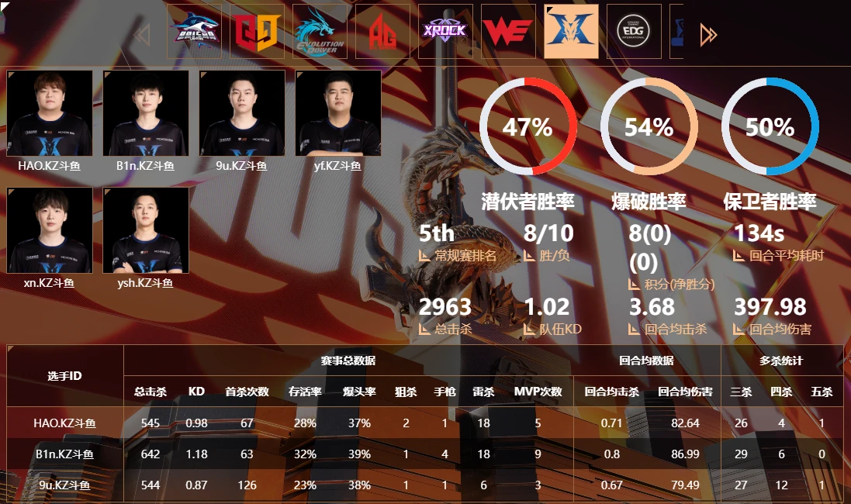The height and width of the screenshot is (504, 851).
Task: Select the AG team logo
Action: point(382,32)
